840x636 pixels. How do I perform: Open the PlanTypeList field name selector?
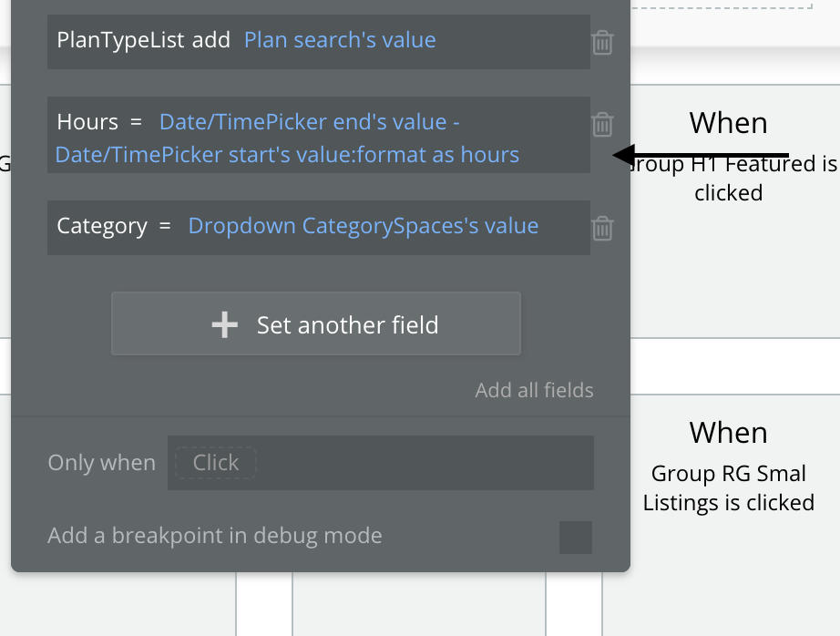pos(120,41)
